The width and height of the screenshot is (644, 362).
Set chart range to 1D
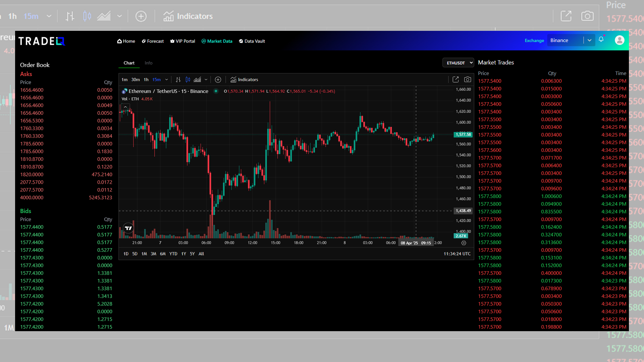126,254
